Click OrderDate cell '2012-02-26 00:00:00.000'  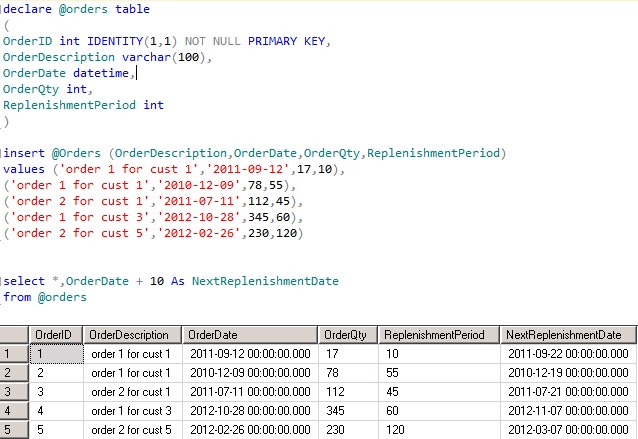[250, 430]
